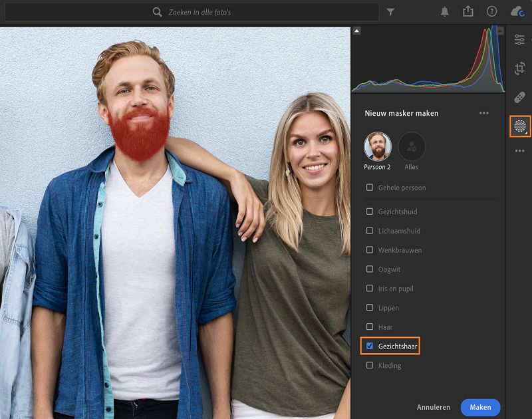Open the filter funnel icon
532x419 pixels.
pyautogui.click(x=390, y=12)
